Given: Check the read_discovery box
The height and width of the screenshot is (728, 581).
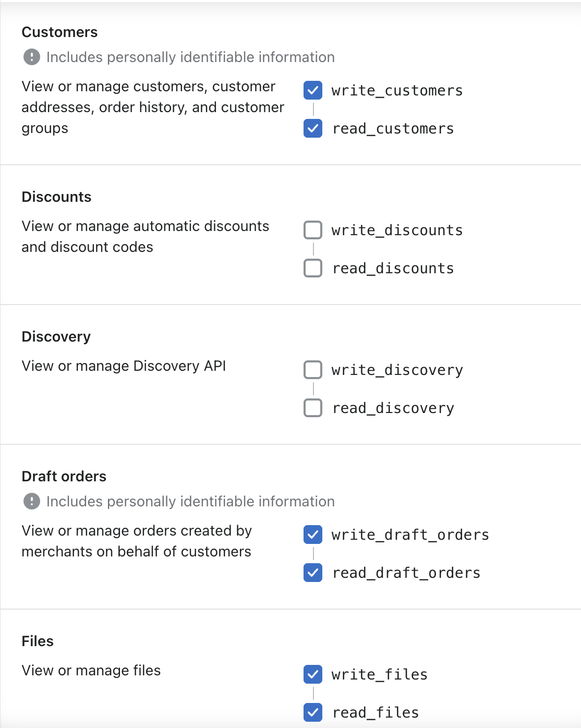Looking at the screenshot, I should [x=313, y=408].
